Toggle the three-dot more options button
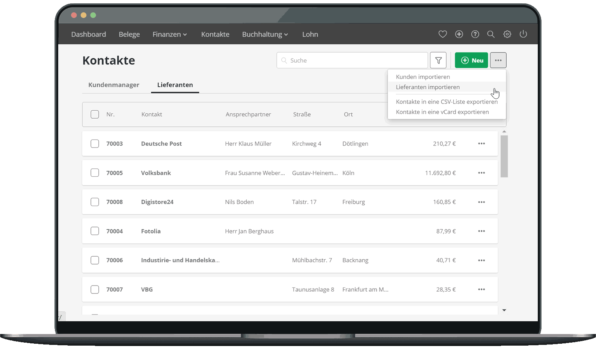Viewport: 596px width, 364px height. pos(498,60)
